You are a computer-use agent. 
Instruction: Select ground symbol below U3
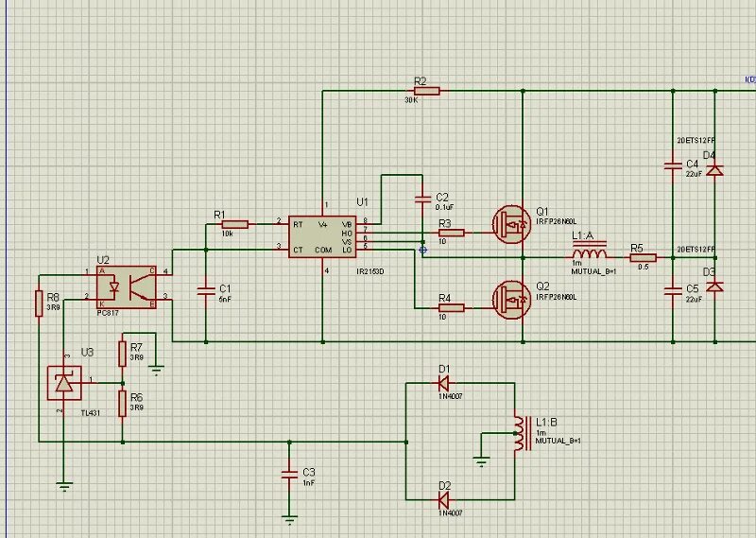point(64,486)
